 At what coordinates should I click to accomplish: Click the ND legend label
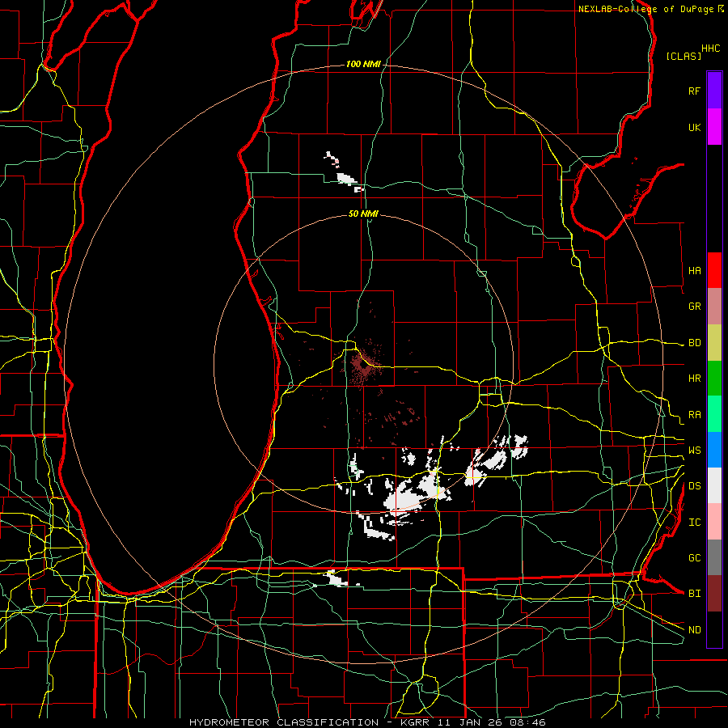[694, 630]
